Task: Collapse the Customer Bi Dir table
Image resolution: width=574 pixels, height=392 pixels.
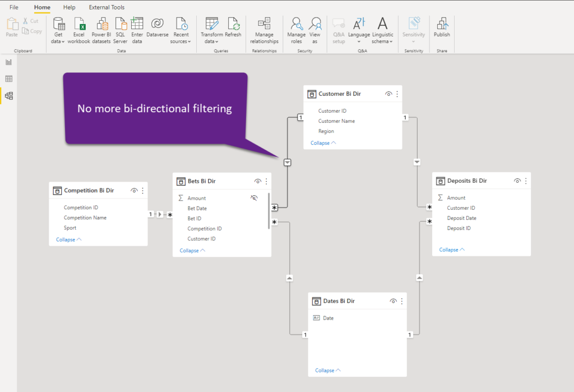Action: [x=323, y=143]
